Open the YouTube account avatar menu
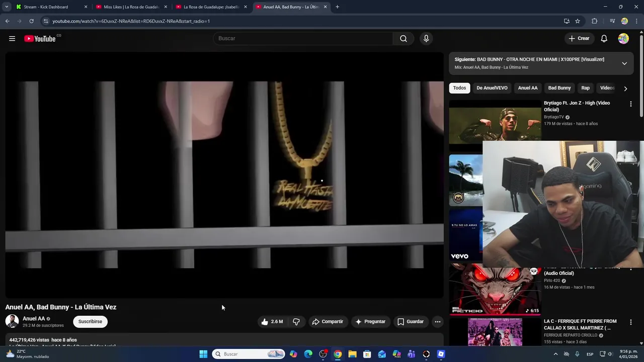Image resolution: width=644 pixels, height=362 pixels. (x=623, y=39)
